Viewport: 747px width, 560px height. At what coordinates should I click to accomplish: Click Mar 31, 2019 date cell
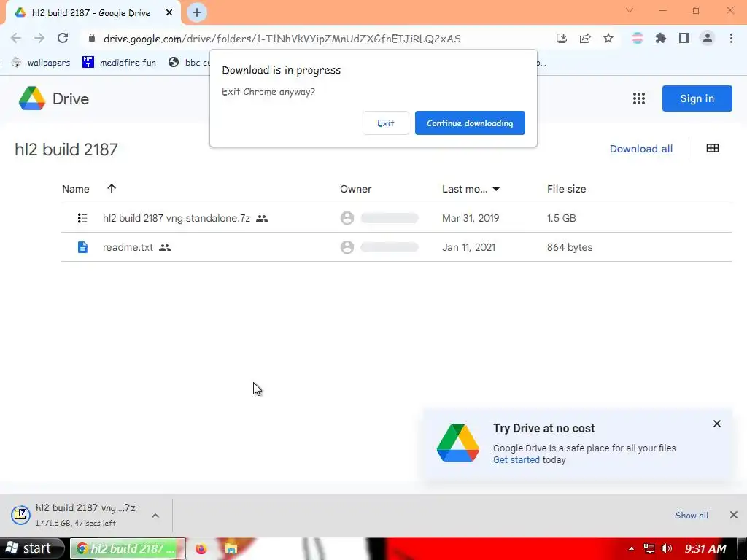point(471,218)
